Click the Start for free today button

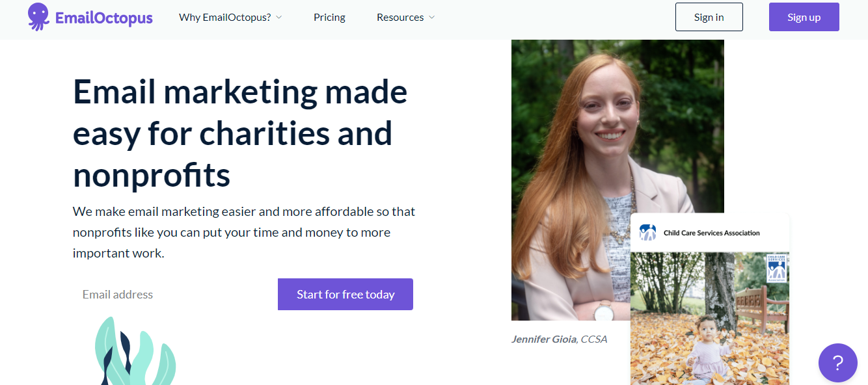346,295
